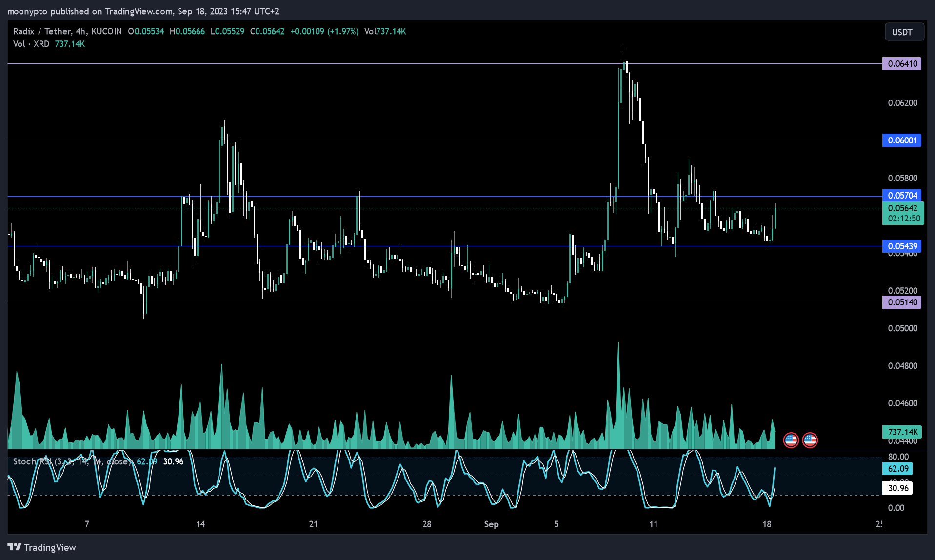
Task: Click the date label 21 on time axis
Action: 313,524
